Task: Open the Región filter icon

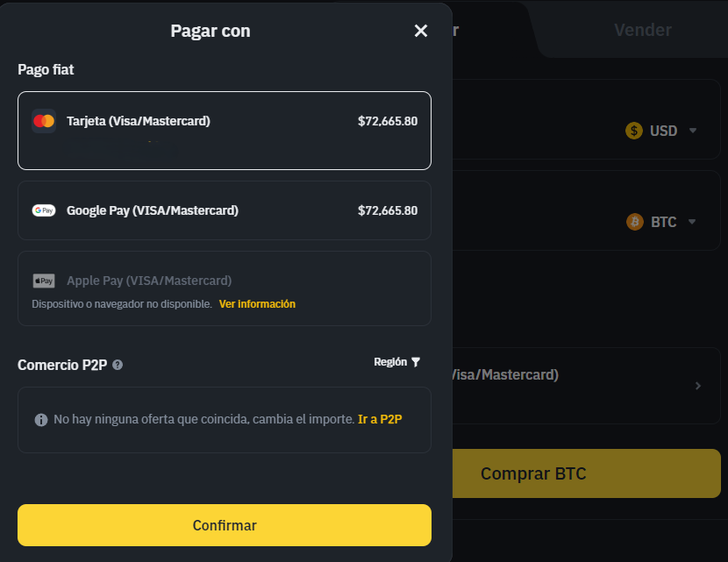Action: point(416,362)
